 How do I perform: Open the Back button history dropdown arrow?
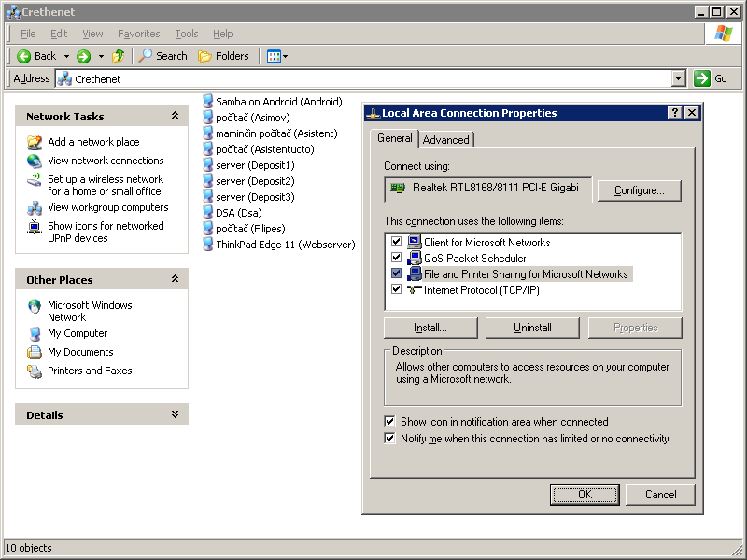[66, 56]
